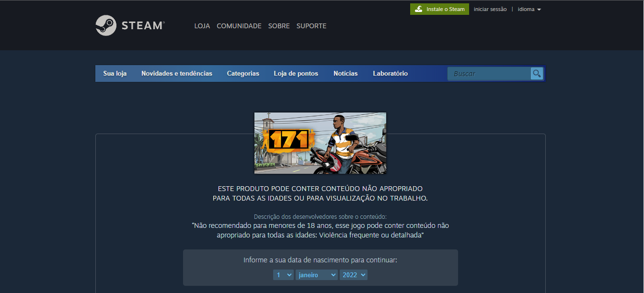Click the 'Descrição dos desenvolvedores sobre o conteúdo' text

pos(320,216)
